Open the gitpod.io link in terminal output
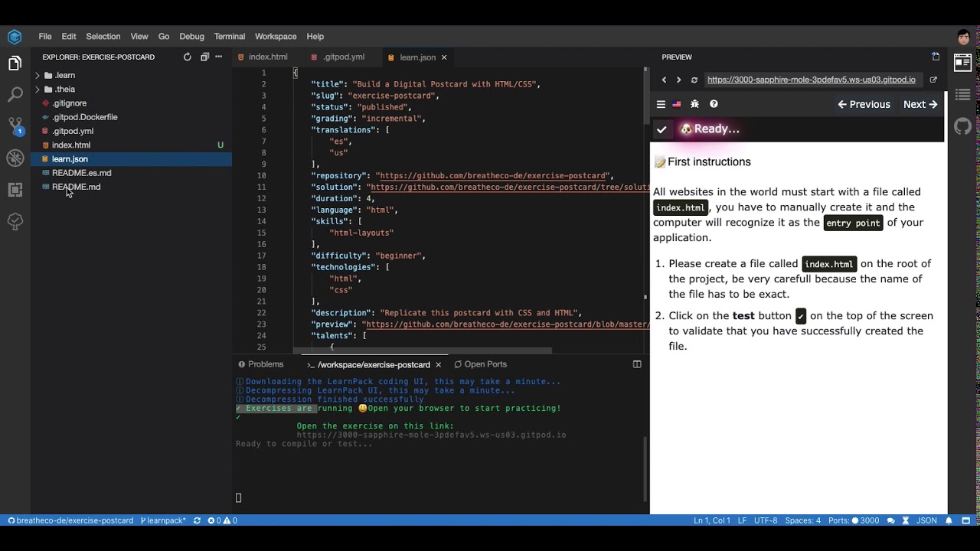The height and width of the screenshot is (551, 980). [x=432, y=435]
